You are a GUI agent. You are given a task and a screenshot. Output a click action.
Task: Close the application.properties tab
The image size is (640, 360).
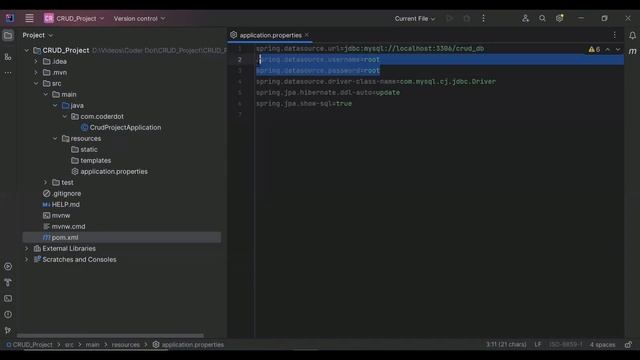click(x=307, y=35)
